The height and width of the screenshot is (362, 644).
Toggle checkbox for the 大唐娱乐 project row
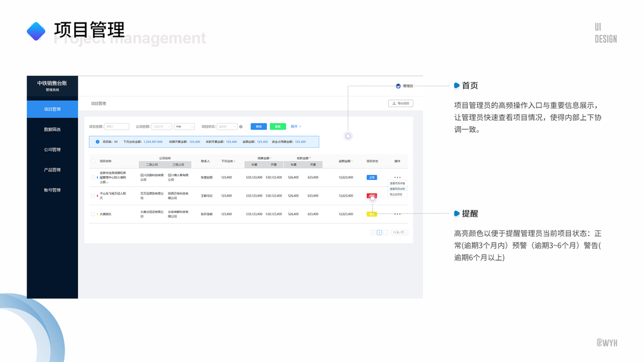tap(93, 214)
